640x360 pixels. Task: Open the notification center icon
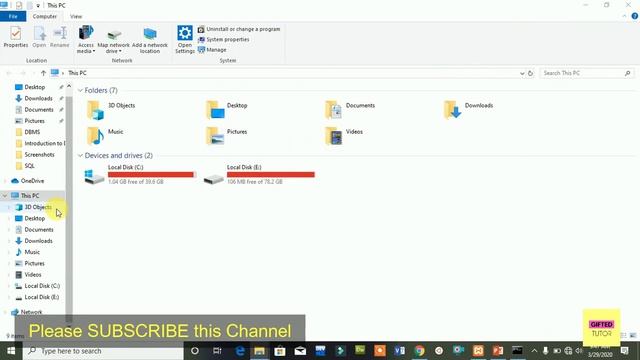click(x=624, y=351)
